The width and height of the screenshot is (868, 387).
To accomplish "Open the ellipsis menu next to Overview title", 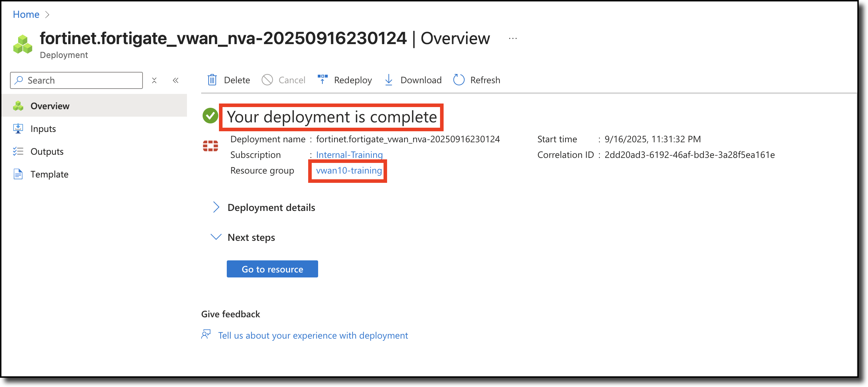I will [x=513, y=38].
